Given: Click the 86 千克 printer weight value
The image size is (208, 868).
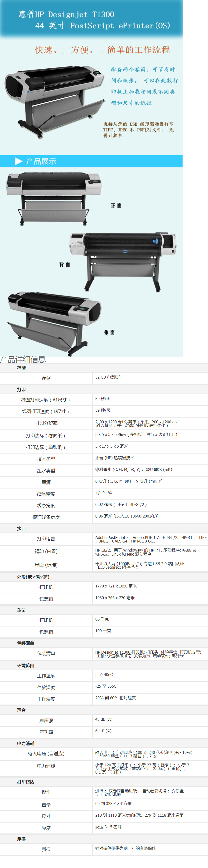Looking at the screenshot, I should 102,619.
